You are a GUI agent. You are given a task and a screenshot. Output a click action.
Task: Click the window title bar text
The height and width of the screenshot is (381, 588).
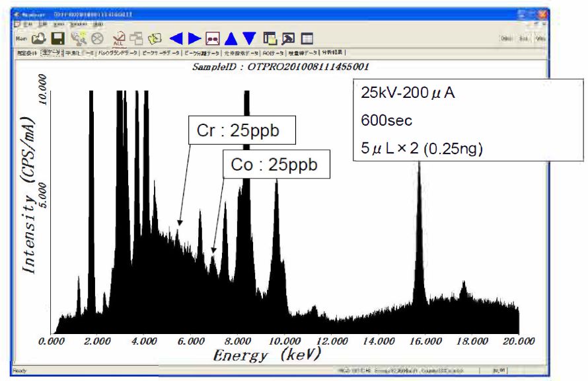click(x=77, y=15)
